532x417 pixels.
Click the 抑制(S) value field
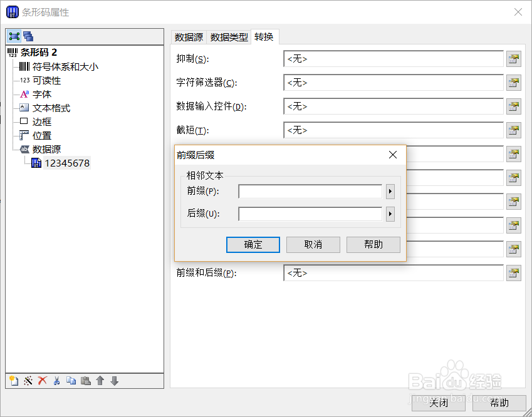coord(394,59)
